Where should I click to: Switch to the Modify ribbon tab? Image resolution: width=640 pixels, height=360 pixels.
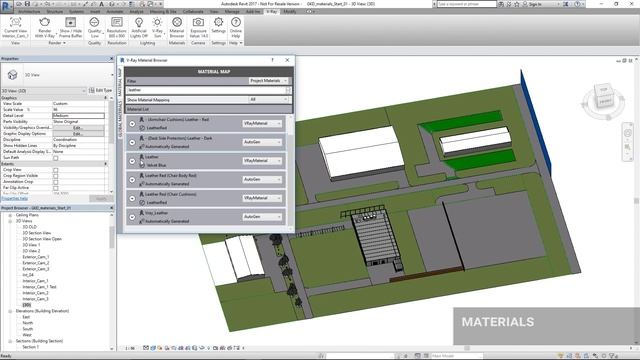click(290, 12)
